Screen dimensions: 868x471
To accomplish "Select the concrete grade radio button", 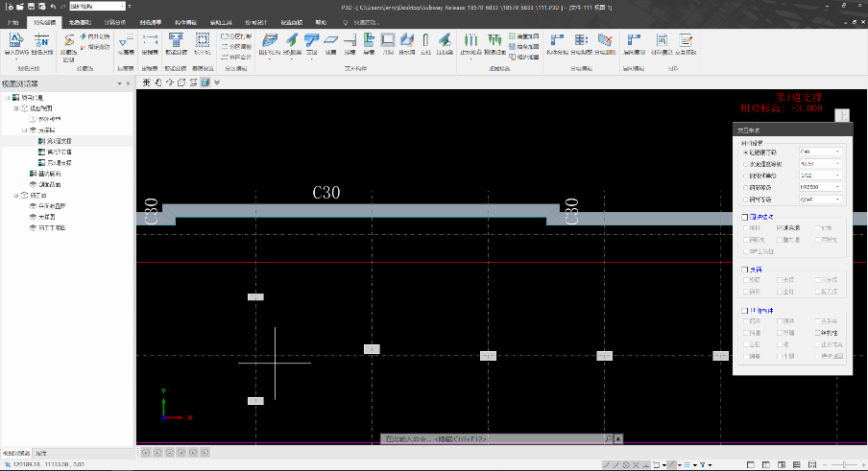I will (747, 152).
